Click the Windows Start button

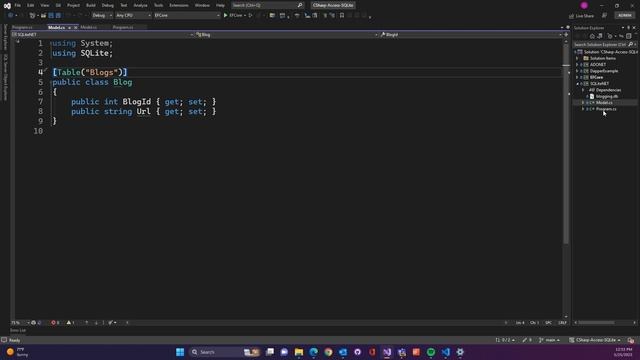click(180, 352)
